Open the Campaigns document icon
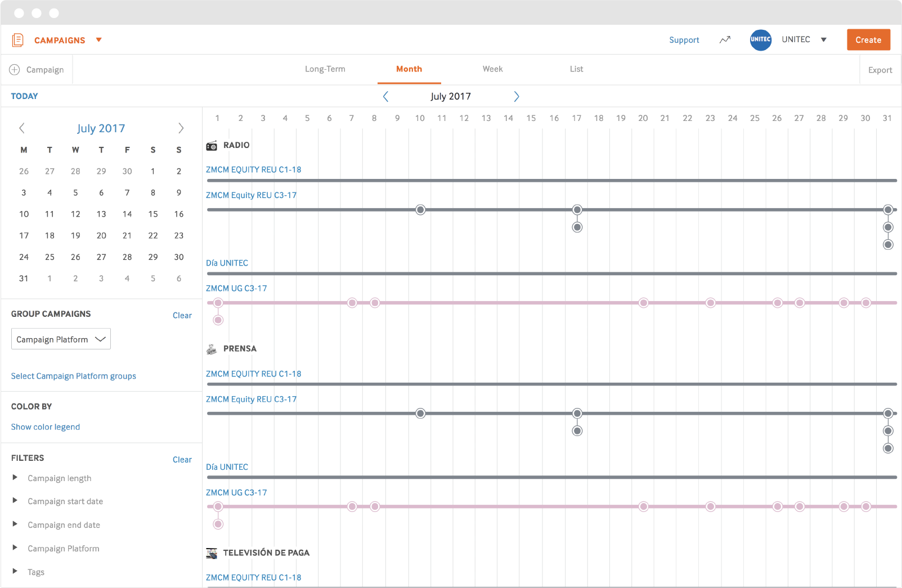 tap(17, 40)
